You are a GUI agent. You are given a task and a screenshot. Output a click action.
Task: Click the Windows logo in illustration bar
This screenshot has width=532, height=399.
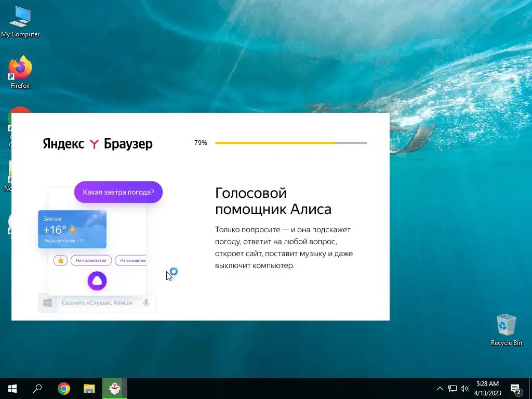tap(47, 303)
